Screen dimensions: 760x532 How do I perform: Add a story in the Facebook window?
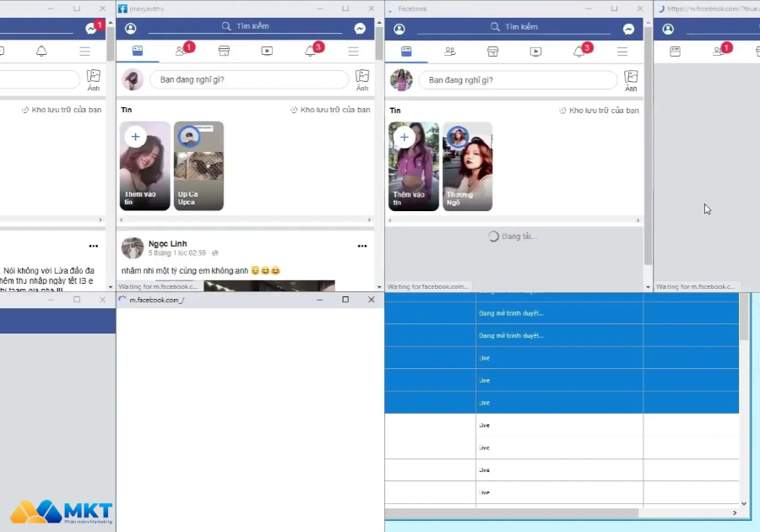(x=414, y=166)
